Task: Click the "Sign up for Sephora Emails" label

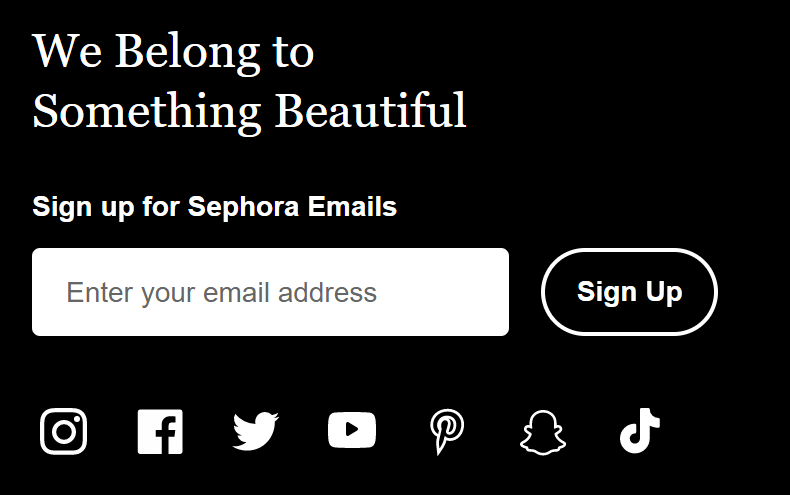Action: pyautogui.click(x=215, y=207)
